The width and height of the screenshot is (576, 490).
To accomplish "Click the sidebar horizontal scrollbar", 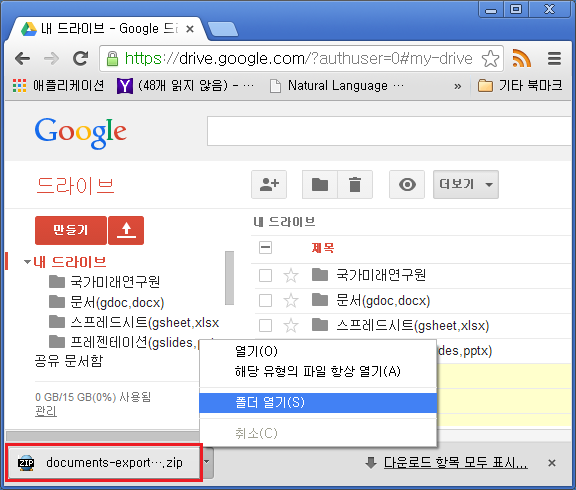I will point(103,436).
